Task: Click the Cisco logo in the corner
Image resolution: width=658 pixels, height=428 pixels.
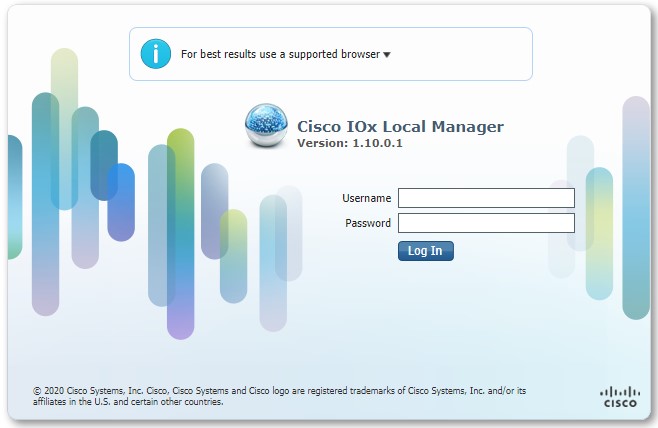Action: pos(620,397)
